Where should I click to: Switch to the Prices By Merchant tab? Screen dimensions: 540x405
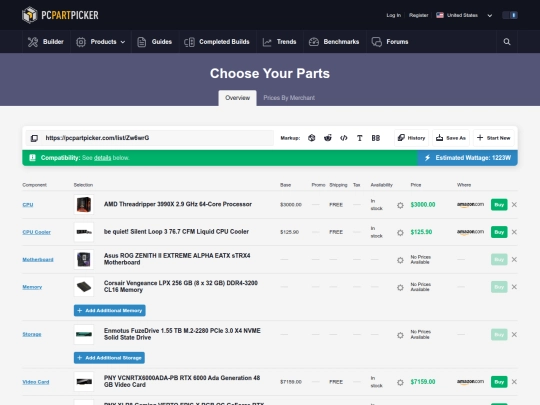pyautogui.click(x=289, y=98)
